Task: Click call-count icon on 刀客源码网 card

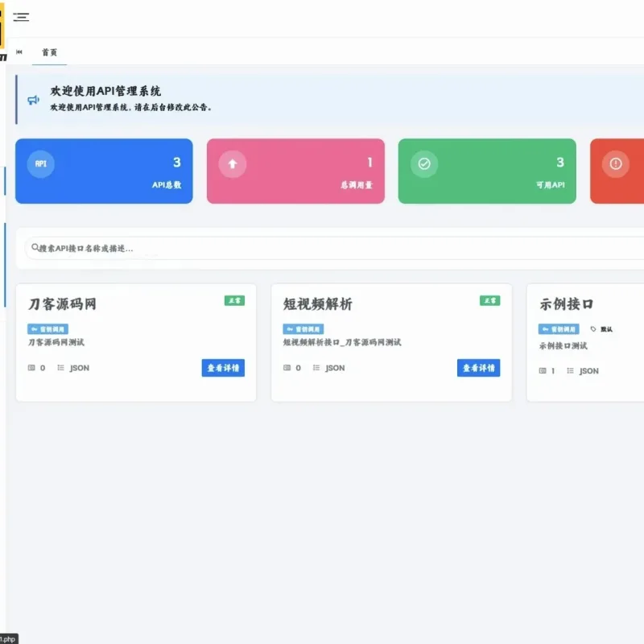Action: (31, 368)
